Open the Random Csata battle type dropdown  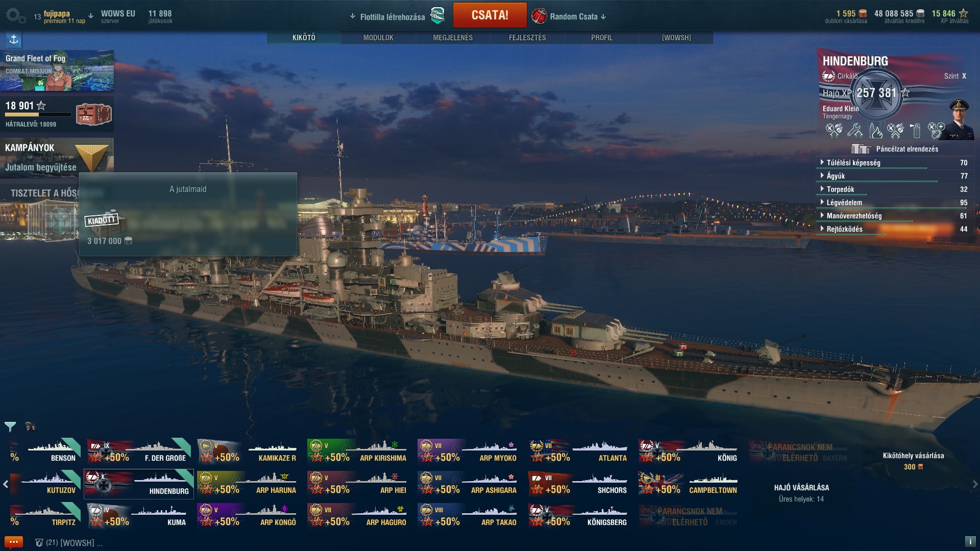point(569,16)
